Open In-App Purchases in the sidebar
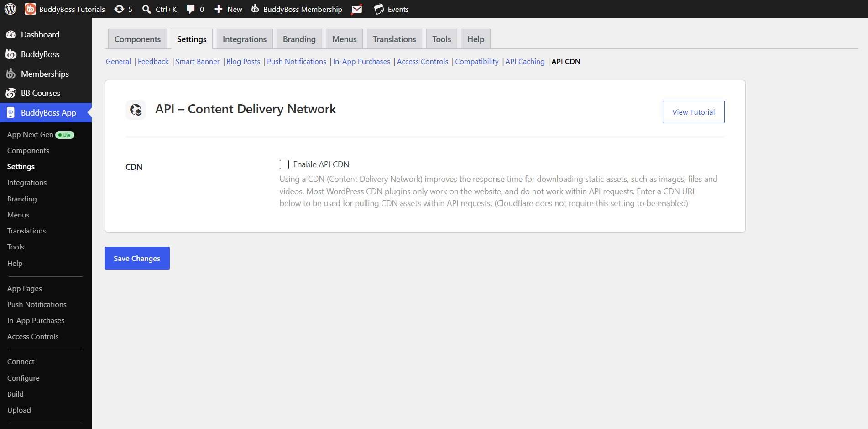 pos(36,321)
